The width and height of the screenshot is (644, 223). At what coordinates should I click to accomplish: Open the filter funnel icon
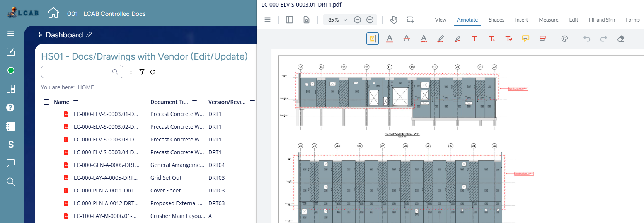142,72
